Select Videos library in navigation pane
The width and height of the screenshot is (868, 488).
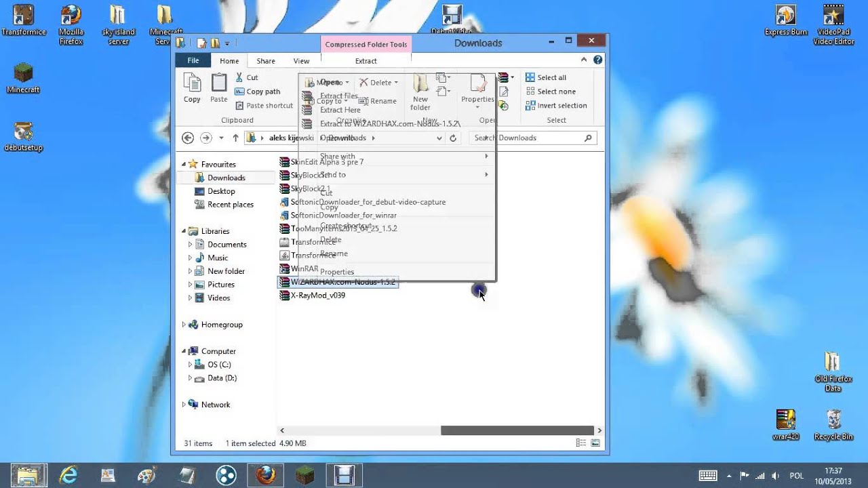[x=218, y=298]
